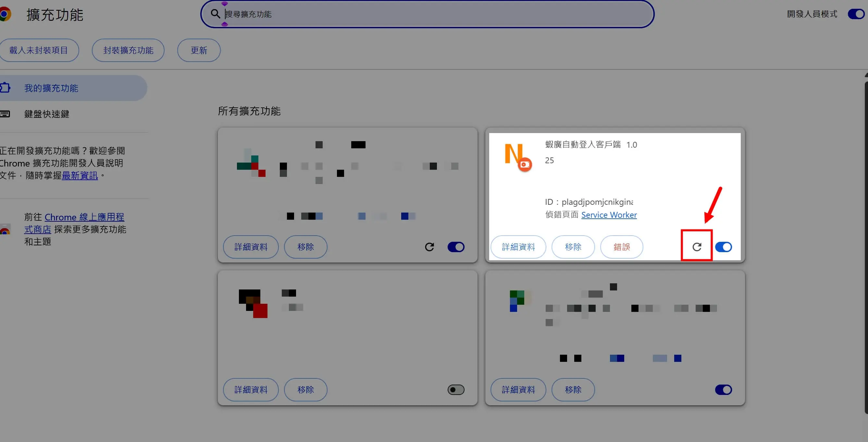The image size is (868, 442).
Task: Click the keyboard icon beside 鍵盤快速鍵
Action: [5, 114]
